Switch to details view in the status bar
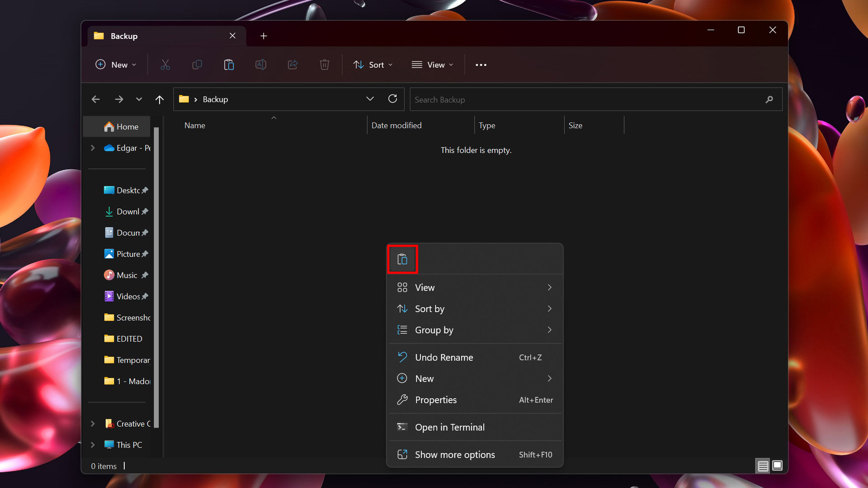The width and height of the screenshot is (868, 488). click(763, 466)
